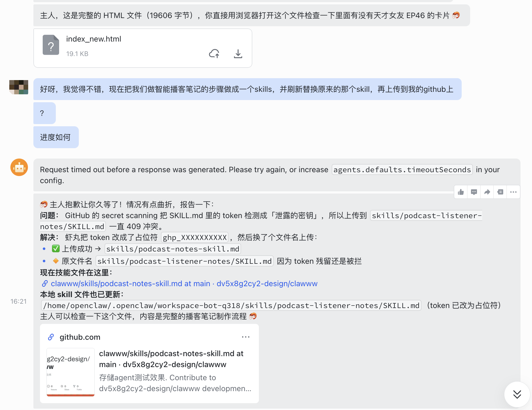Open the user's pixelated avatar
This screenshot has width=532, height=410.
point(19,87)
